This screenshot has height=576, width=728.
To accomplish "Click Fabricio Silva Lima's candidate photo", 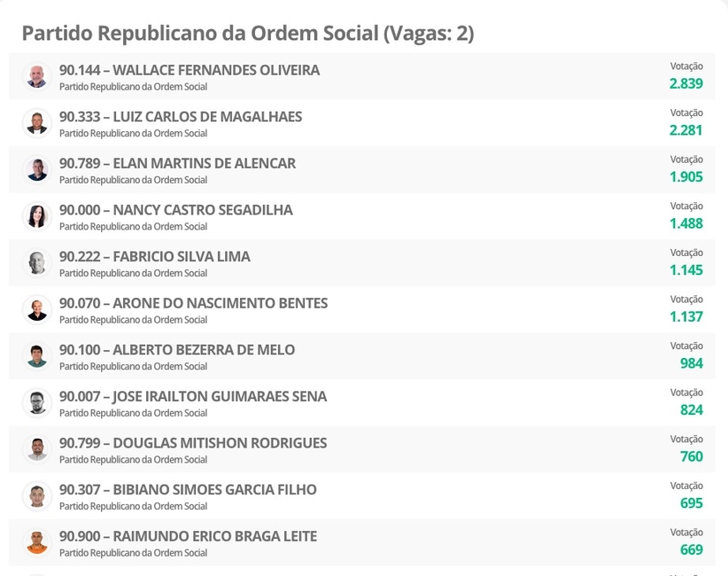I will [37, 263].
